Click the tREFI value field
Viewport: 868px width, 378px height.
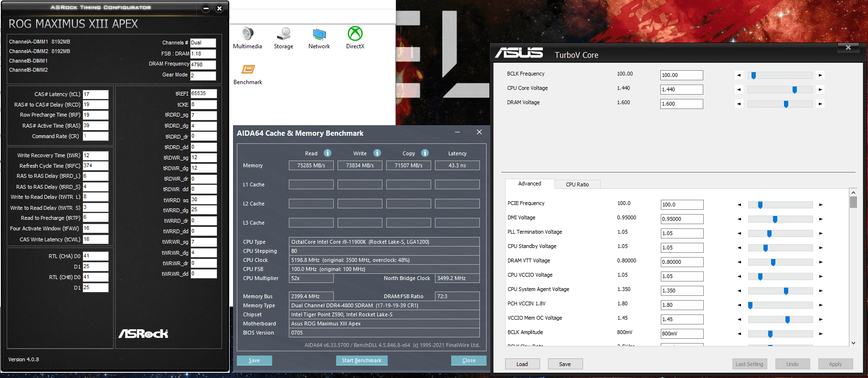204,93
